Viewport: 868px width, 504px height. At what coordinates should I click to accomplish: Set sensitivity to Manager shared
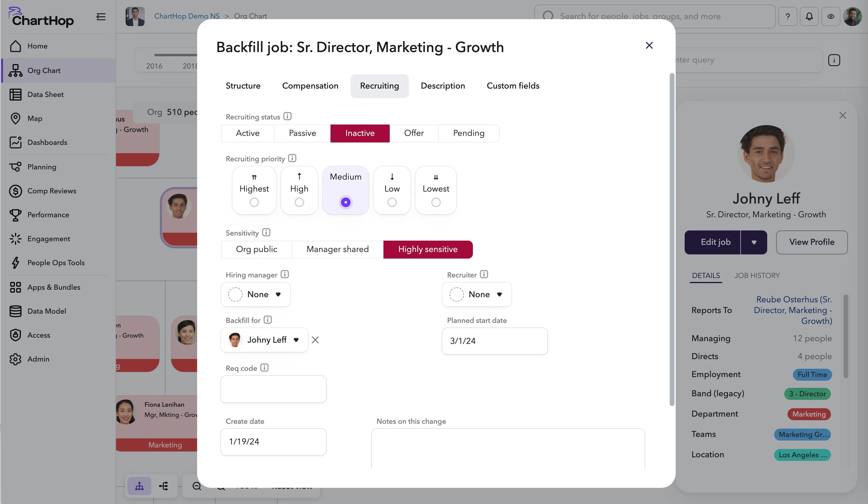tap(338, 250)
